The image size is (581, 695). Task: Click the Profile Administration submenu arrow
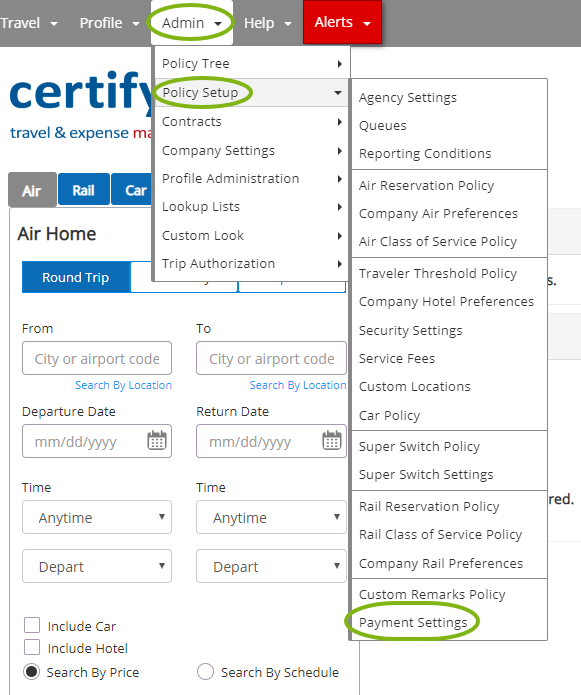click(x=339, y=179)
